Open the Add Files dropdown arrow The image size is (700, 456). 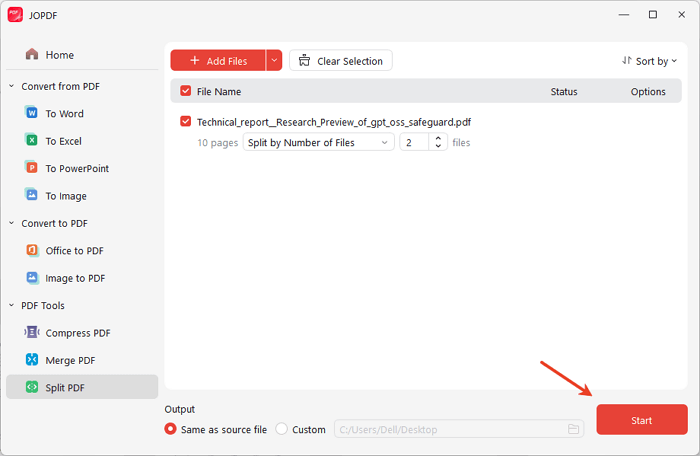coord(274,60)
